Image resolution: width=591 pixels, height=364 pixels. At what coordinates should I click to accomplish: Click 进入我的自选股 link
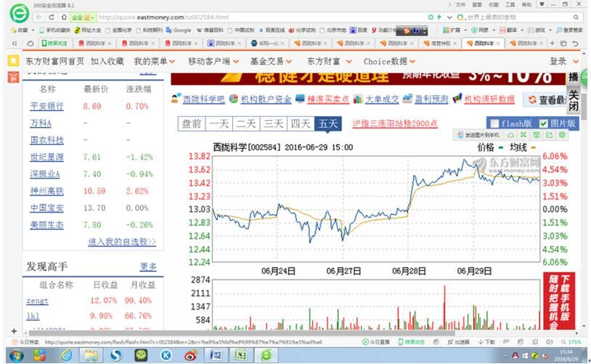click(121, 241)
